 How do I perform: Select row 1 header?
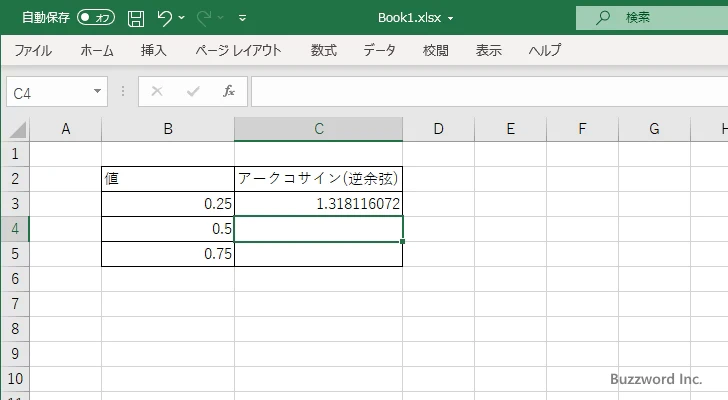(15, 154)
